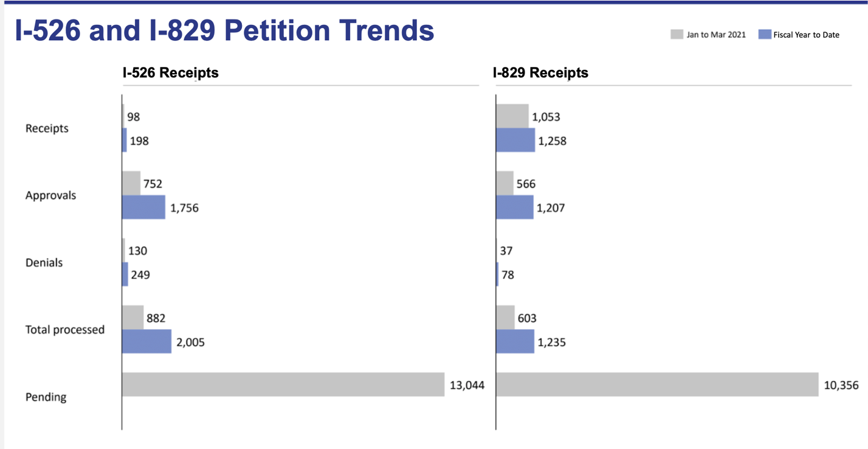Viewport: 868px width, 449px height.
Task: Click the I-526 and I-829 Petition Trends title
Action: [x=224, y=30]
